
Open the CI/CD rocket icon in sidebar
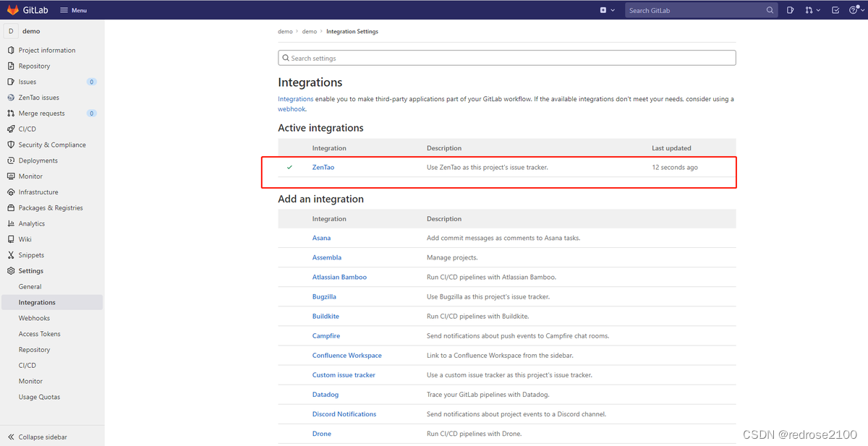(11, 129)
